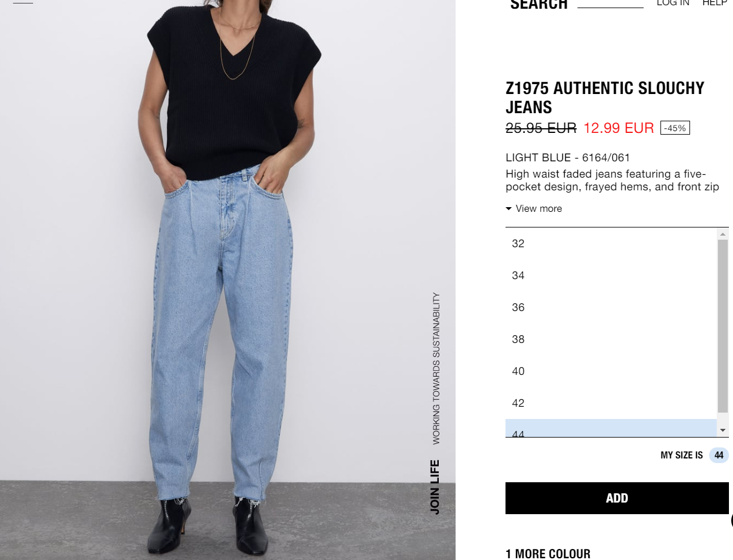Open the JOIN LIFE sustainability link

tap(435, 487)
